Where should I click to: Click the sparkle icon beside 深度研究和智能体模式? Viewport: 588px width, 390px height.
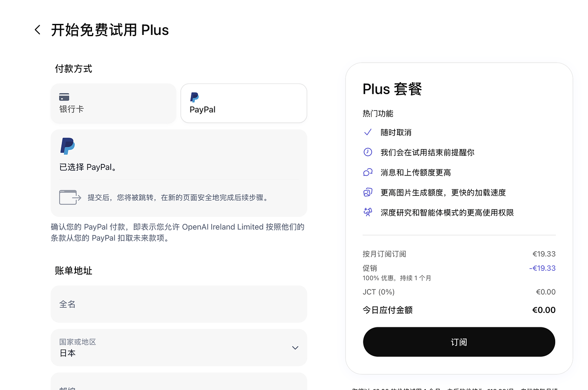pyautogui.click(x=368, y=212)
